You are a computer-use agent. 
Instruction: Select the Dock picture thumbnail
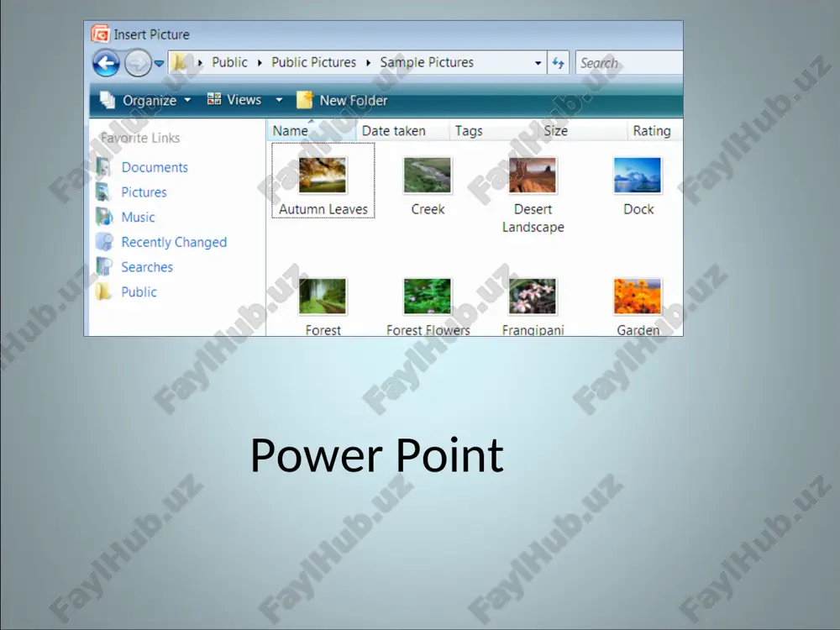tap(638, 176)
